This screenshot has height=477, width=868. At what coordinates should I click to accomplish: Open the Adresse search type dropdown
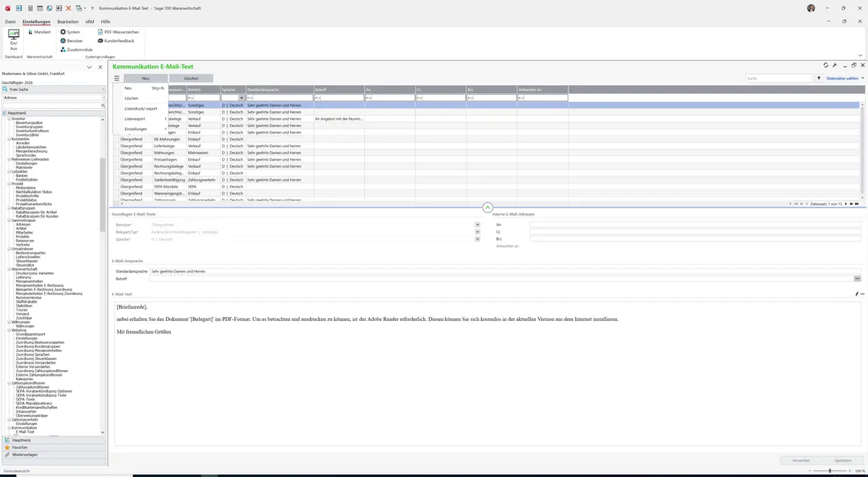(x=103, y=97)
